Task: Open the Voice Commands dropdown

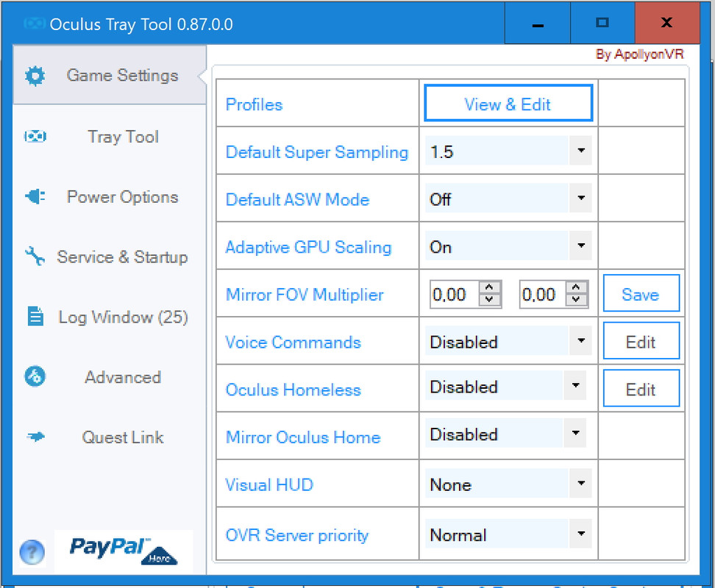Action: pyautogui.click(x=581, y=340)
